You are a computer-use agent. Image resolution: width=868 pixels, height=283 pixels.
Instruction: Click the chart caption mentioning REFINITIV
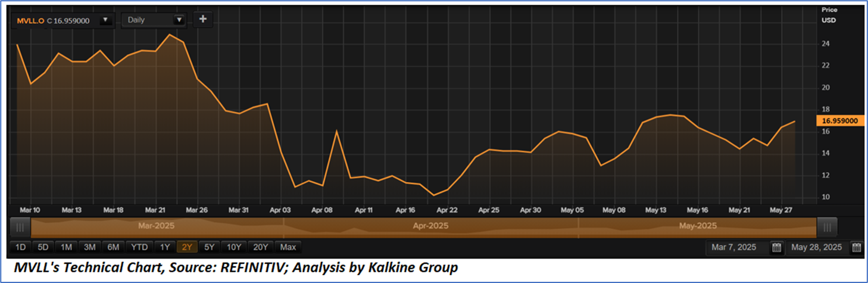[236, 268]
